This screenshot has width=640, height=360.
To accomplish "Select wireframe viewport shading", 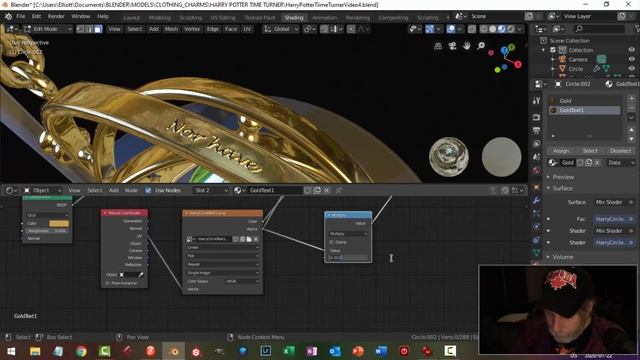I will pyautogui.click(x=484, y=29).
